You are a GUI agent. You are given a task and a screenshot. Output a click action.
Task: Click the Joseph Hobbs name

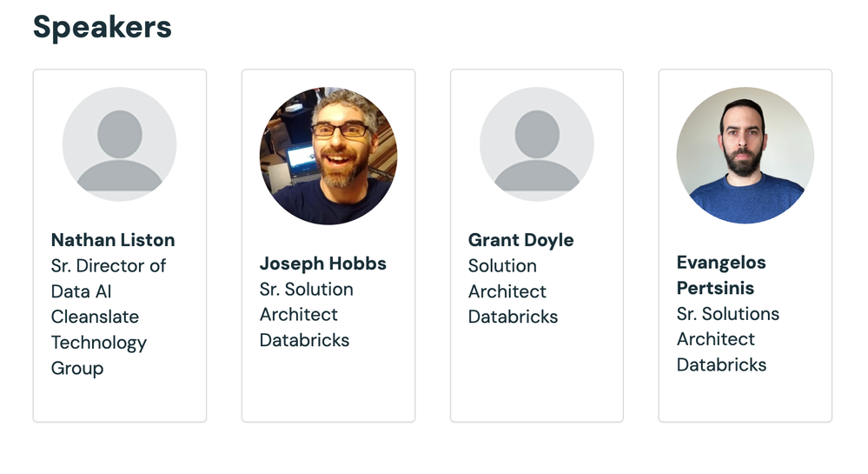[x=322, y=264]
